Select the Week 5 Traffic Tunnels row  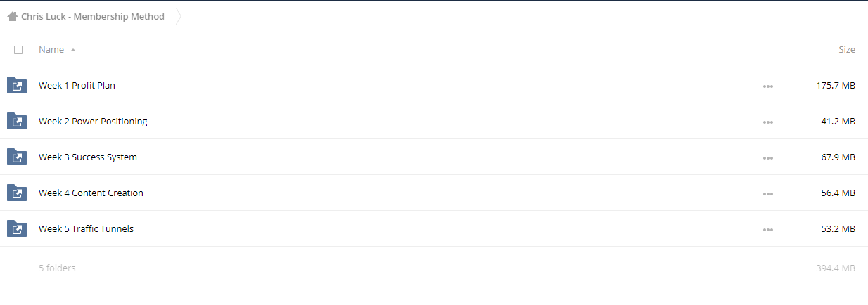click(434, 228)
